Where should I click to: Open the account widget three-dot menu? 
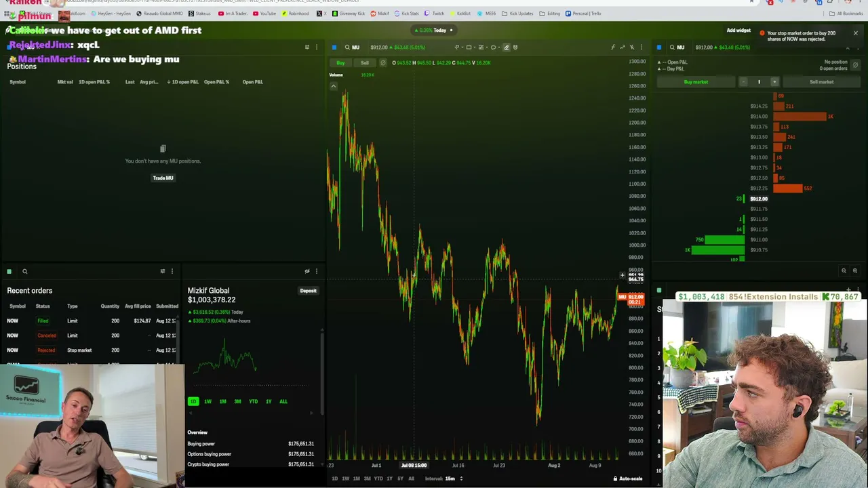[x=316, y=271]
